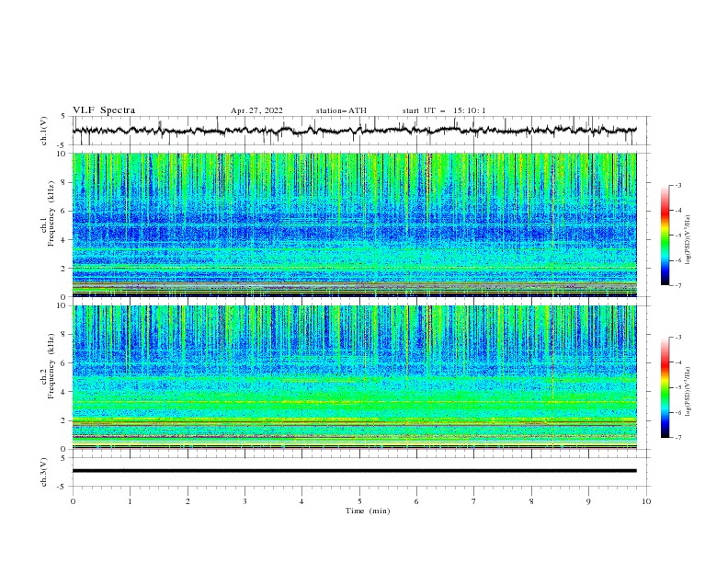Image resolution: width=728 pixels, height=563 pixels.
Task: Click time tick label '1'
Action: pyautogui.click(x=130, y=501)
